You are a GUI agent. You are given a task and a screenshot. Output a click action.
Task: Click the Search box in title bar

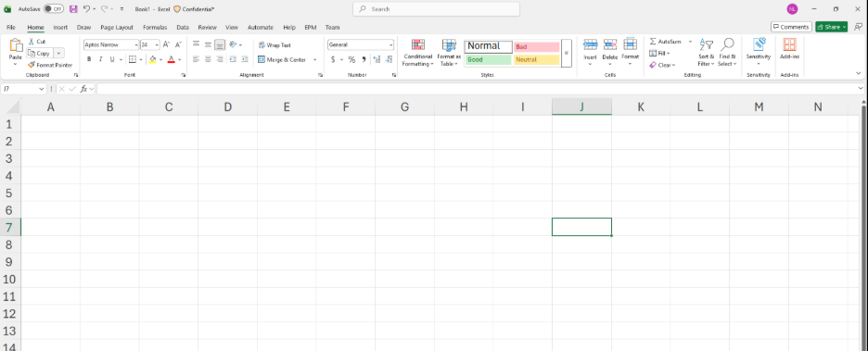pos(436,9)
